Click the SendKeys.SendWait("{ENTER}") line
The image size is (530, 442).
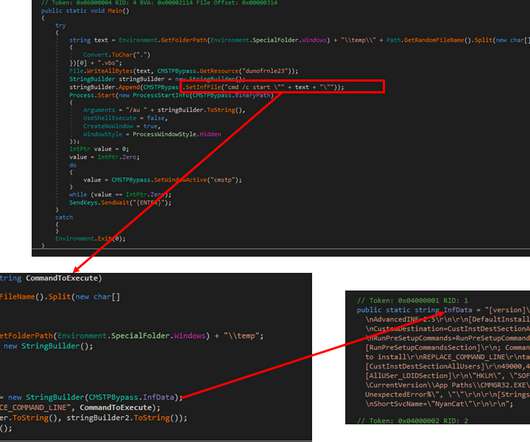pos(120,203)
